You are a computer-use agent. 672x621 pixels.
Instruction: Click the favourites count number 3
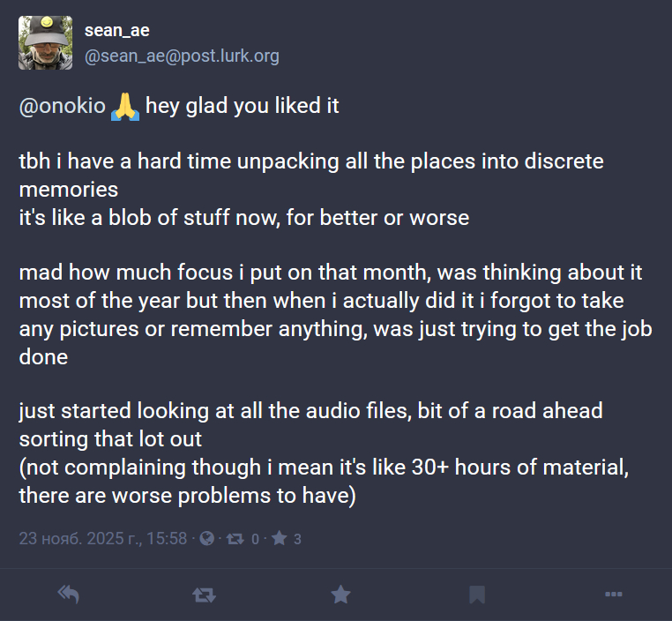click(x=297, y=539)
